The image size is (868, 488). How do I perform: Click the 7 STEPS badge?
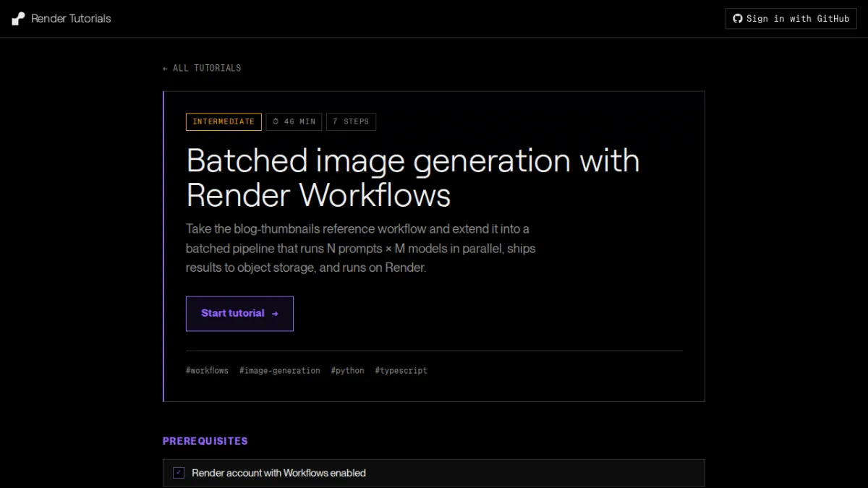pyautogui.click(x=351, y=121)
